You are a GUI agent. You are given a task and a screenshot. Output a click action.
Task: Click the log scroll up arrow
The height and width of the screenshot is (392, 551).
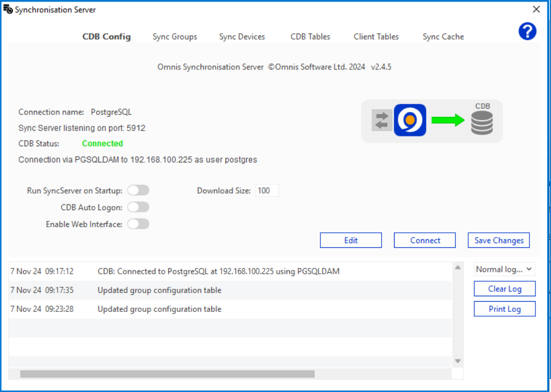click(x=457, y=268)
